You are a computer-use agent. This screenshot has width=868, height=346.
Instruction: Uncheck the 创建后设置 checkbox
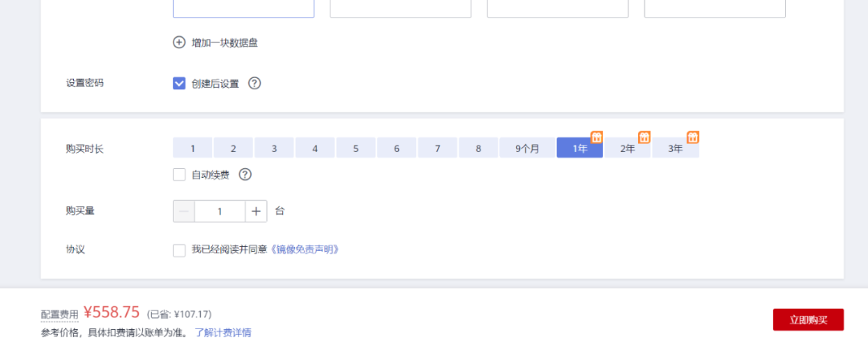178,83
